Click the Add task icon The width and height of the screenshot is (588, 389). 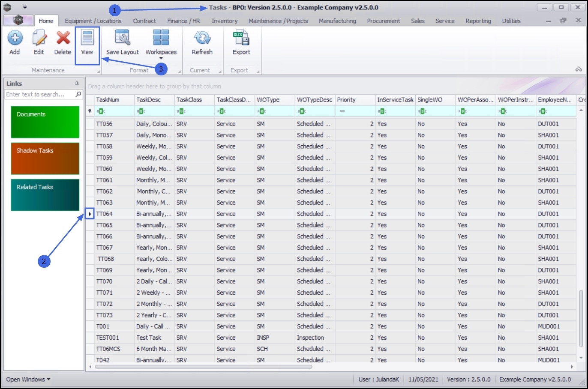(x=15, y=39)
